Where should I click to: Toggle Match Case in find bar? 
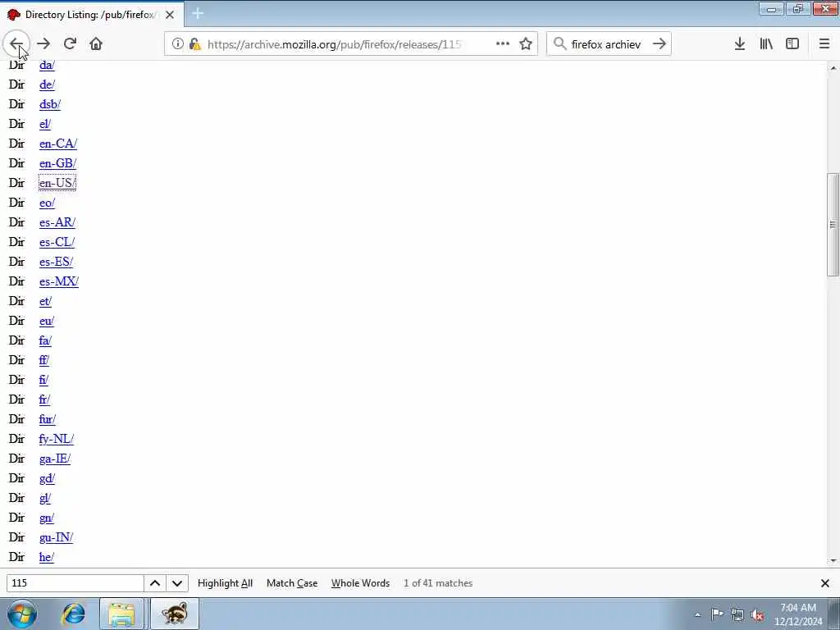tap(292, 583)
